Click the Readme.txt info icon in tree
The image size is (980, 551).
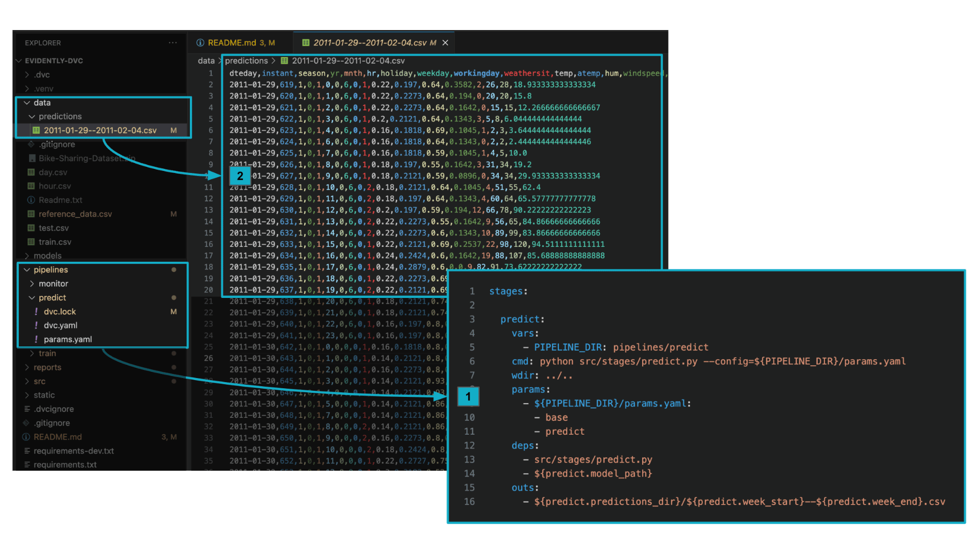click(x=31, y=201)
